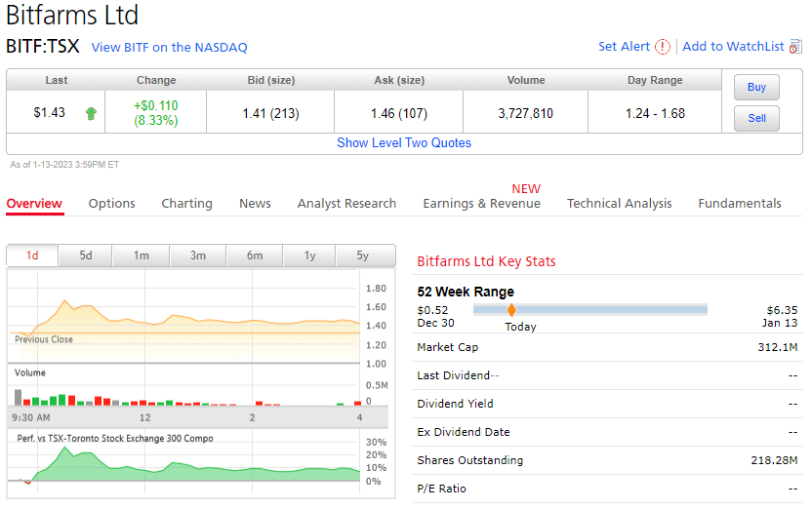Click the 52 Week Range bar
812x509 pixels.
pos(589,310)
